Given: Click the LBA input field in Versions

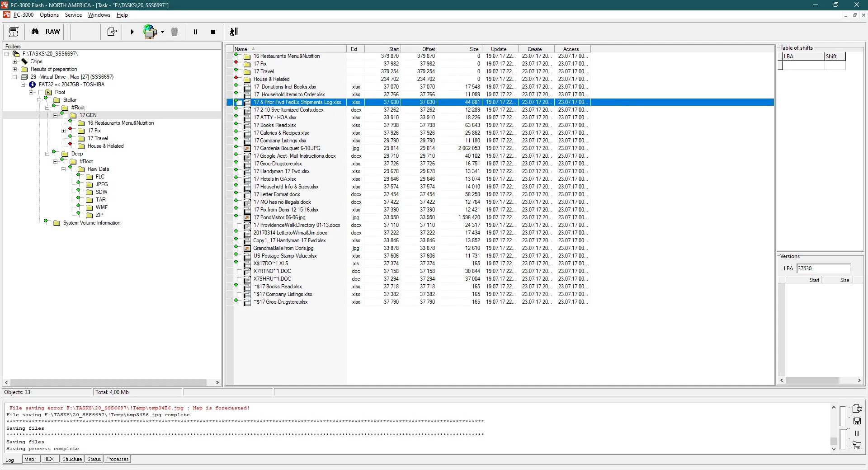Looking at the screenshot, I should tap(823, 268).
